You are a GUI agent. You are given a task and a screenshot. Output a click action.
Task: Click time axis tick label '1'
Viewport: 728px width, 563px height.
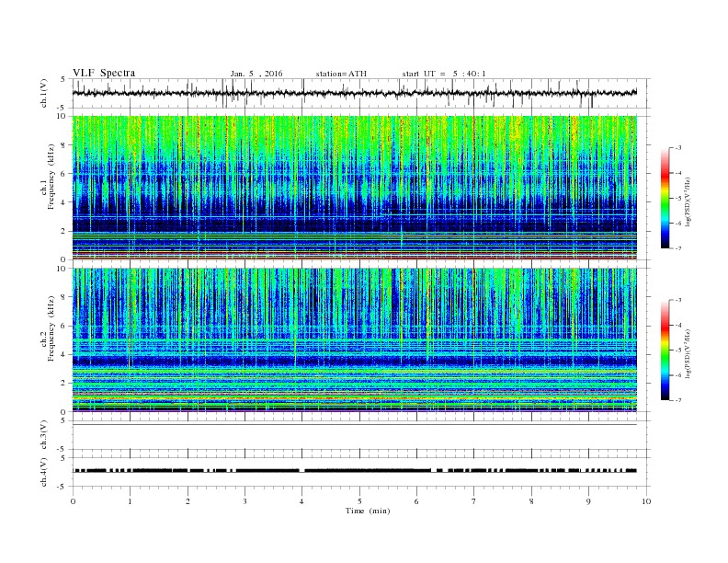click(x=130, y=501)
